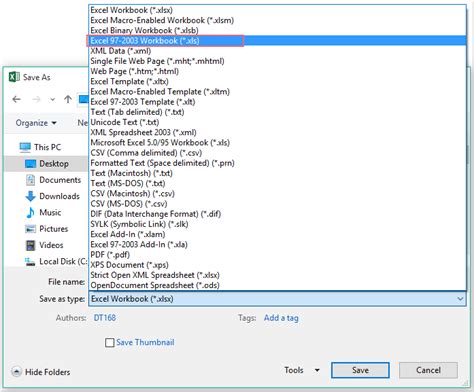This screenshot has width=474, height=392.
Task: Select CSV (MS-DOS) (*.csv)
Action: point(277,204)
